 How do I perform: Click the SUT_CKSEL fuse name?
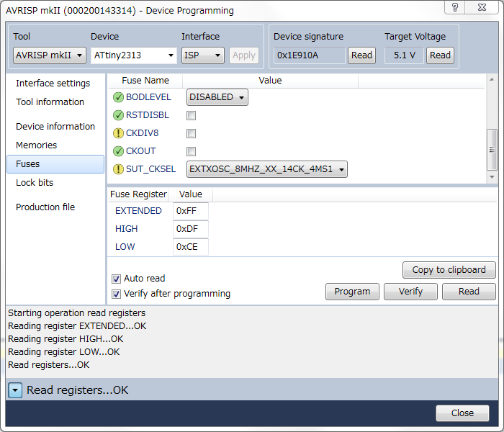(151, 169)
